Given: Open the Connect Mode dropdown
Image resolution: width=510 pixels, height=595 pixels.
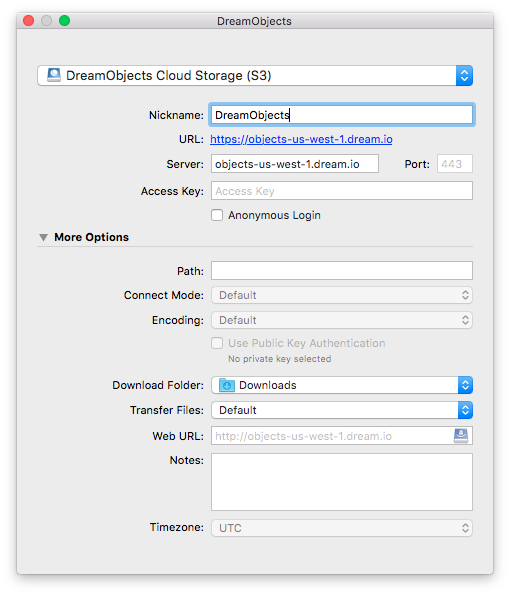Looking at the screenshot, I should pos(342,295).
